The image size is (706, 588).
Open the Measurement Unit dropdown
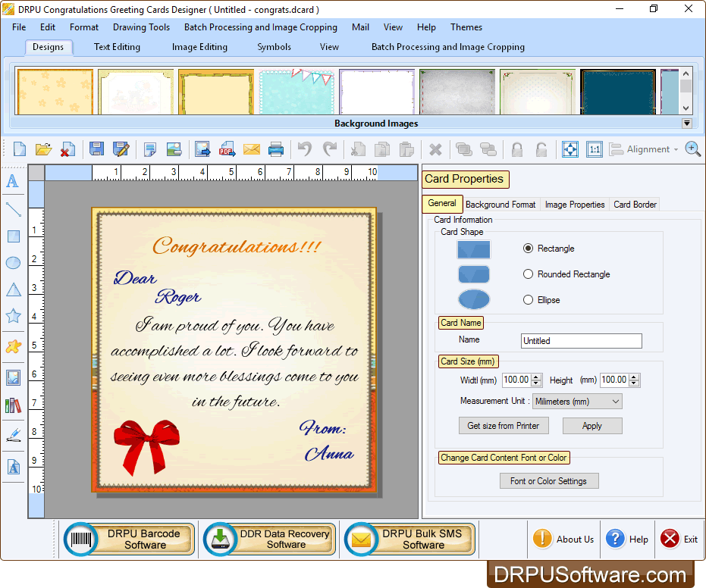[x=577, y=402]
